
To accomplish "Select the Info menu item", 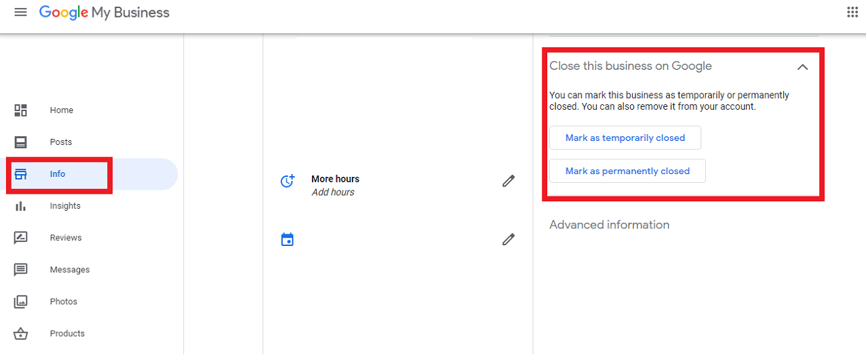I will (58, 174).
